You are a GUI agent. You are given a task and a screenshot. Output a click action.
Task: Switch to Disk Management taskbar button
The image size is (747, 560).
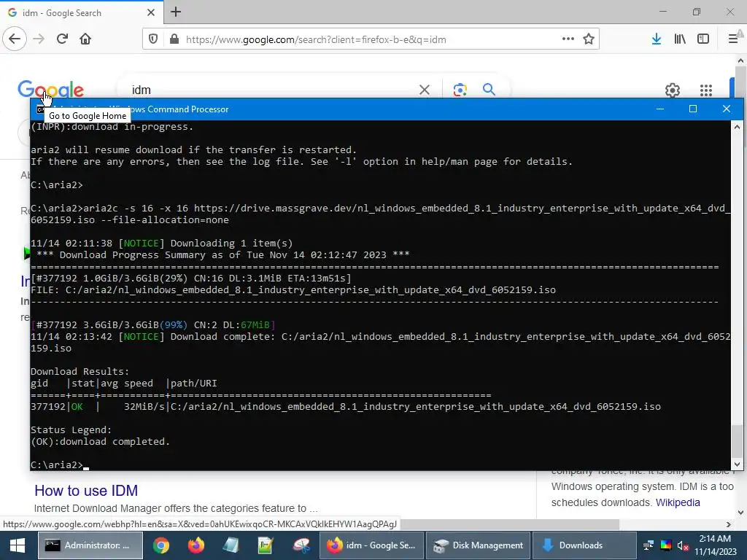[478, 545]
